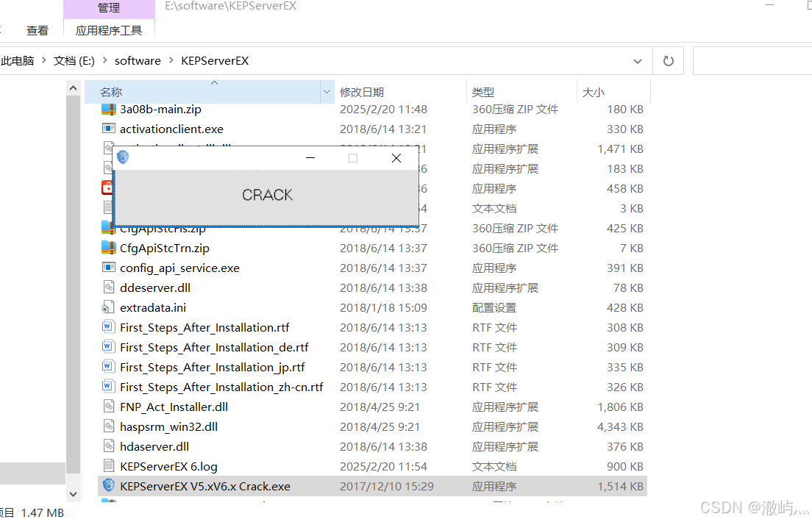Viewport: 812px width, 522px height.
Task: Click the KEPServerEX 6.log text file icon
Action: click(108, 466)
